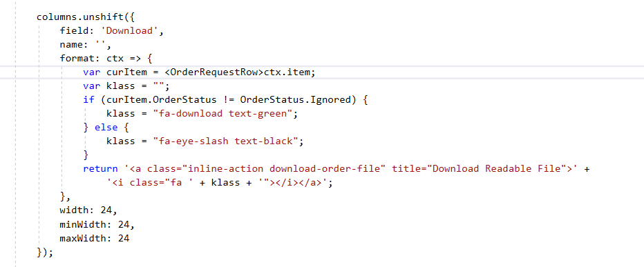
Task: Click the "fa-download text-green" string
Action: (222, 114)
